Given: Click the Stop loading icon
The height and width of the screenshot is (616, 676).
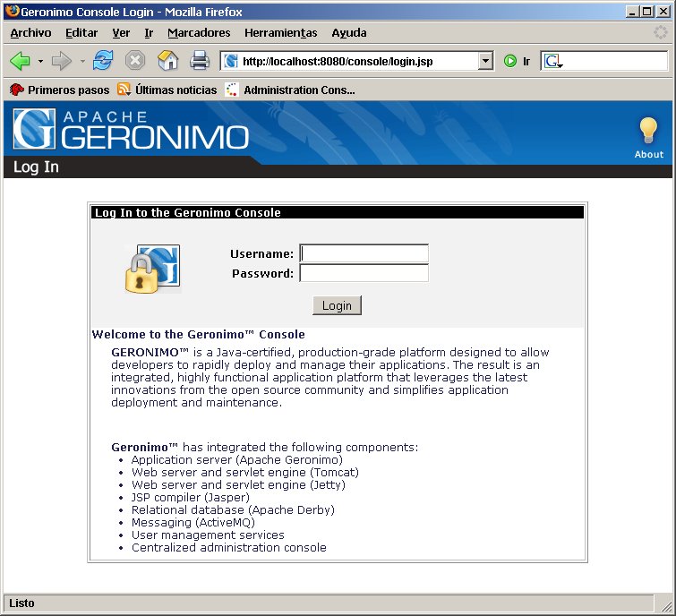Looking at the screenshot, I should point(135,60).
